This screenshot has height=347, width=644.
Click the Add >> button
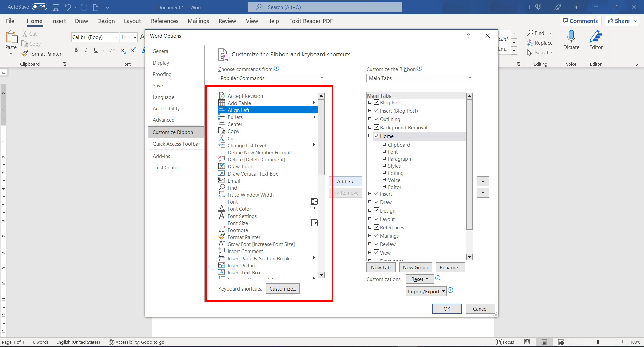pyautogui.click(x=345, y=181)
